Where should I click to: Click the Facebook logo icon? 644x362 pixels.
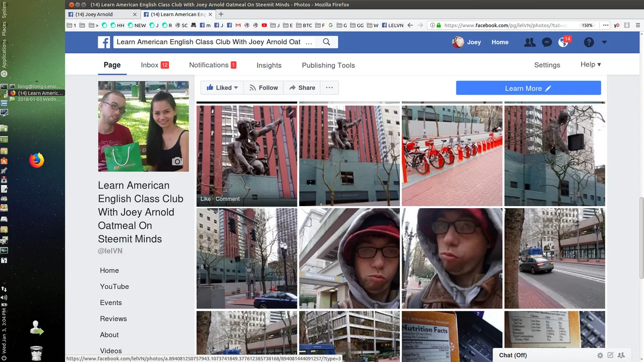pos(104,42)
